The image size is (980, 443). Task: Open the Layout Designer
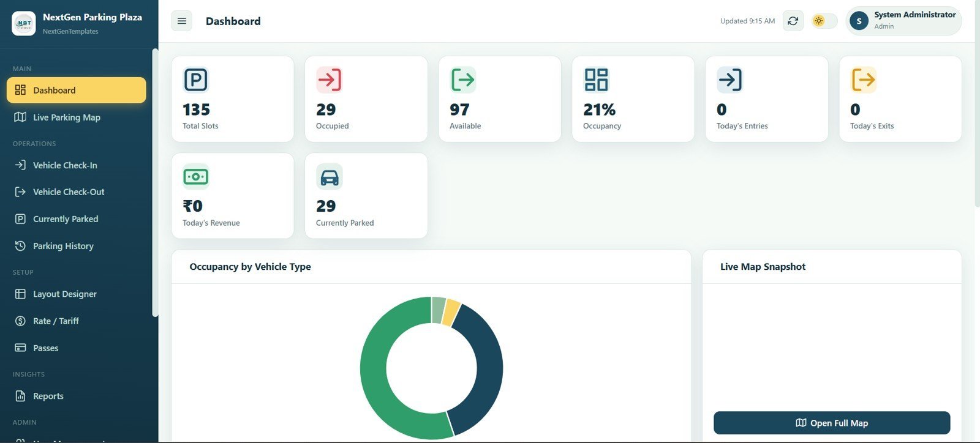pyautogui.click(x=77, y=294)
